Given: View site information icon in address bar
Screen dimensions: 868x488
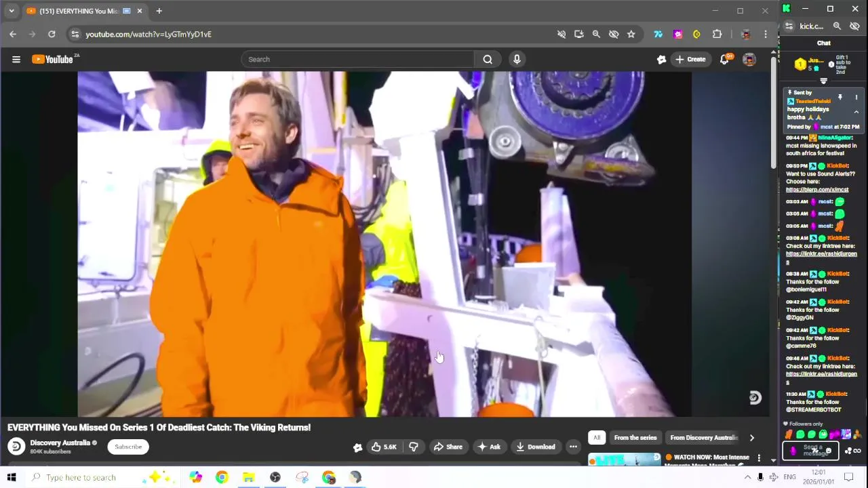Looking at the screenshot, I should pyautogui.click(x=75, y=34).
